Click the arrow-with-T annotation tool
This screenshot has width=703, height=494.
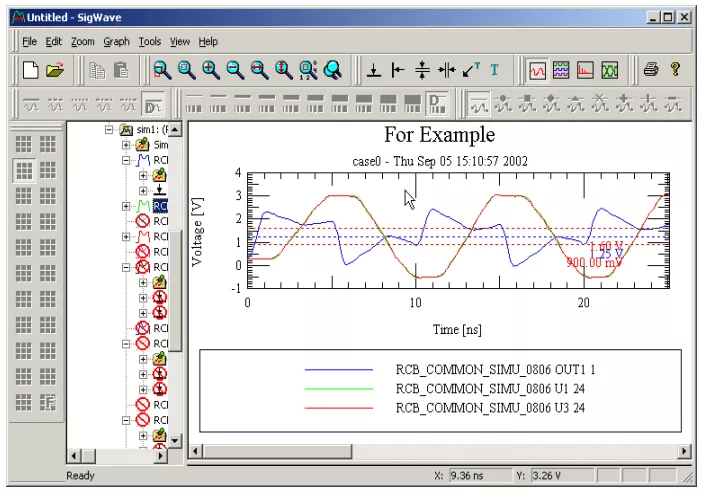[471, 70]
